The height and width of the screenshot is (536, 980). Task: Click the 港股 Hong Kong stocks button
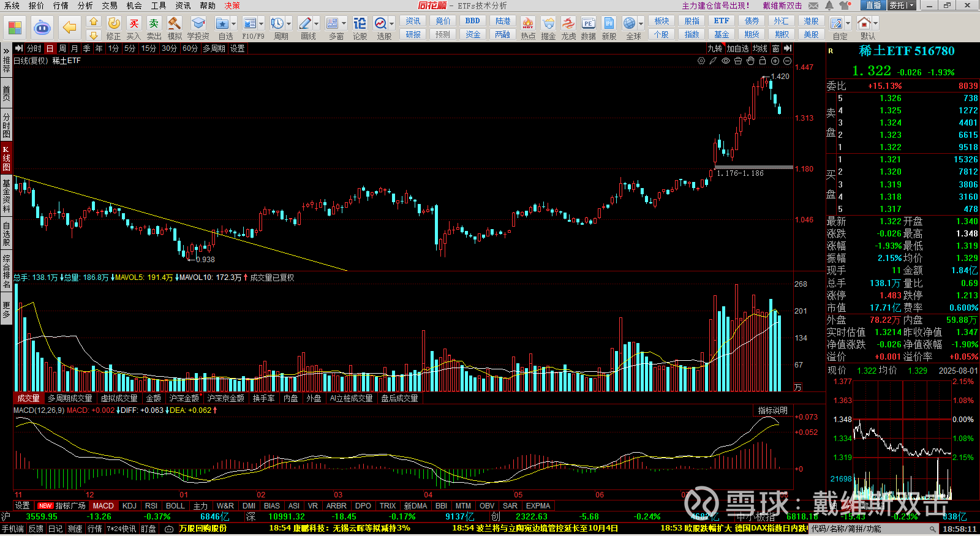(x=811, y=21)
